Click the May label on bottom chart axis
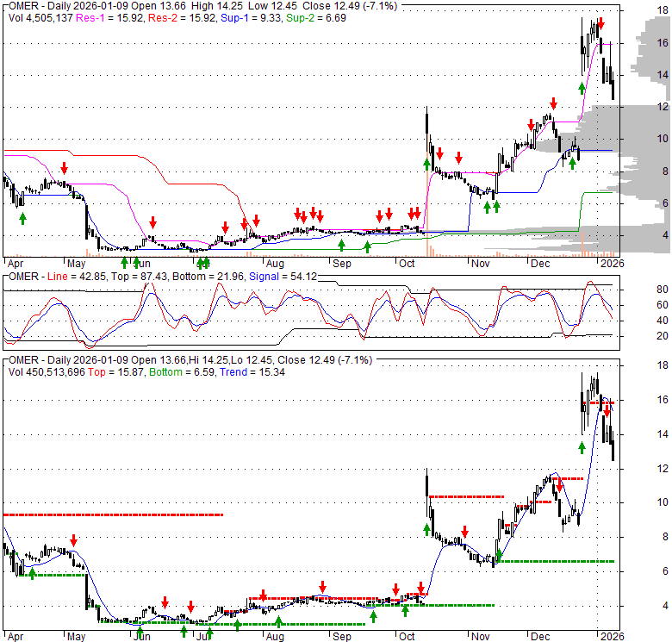Viewport: 672px width, 642px height. click(x=77, y=637)
